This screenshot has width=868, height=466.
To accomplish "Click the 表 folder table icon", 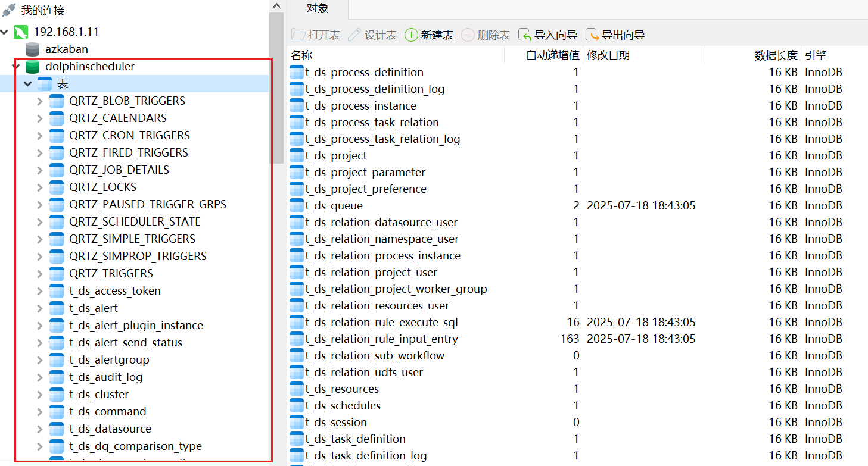I will [x=45, y=84].
